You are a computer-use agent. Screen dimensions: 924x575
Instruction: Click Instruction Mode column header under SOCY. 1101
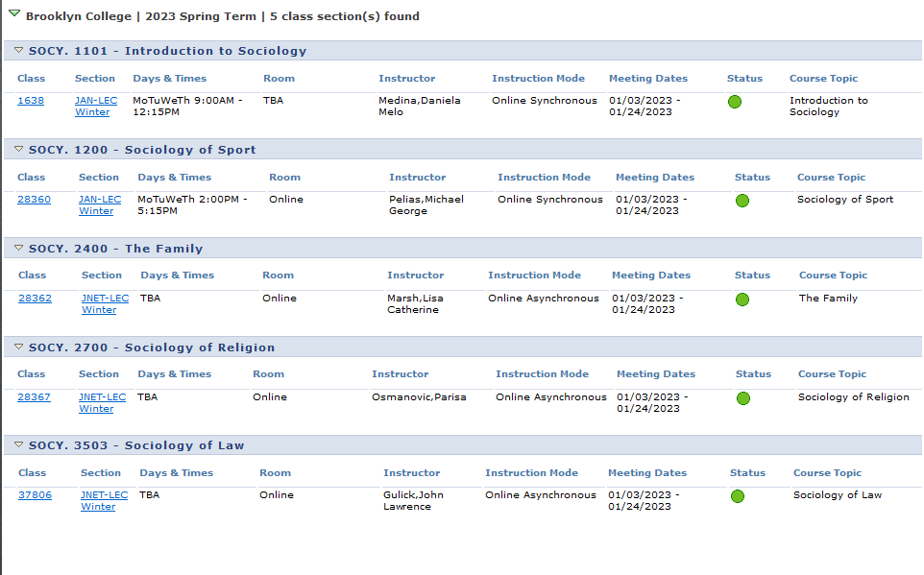539,79
